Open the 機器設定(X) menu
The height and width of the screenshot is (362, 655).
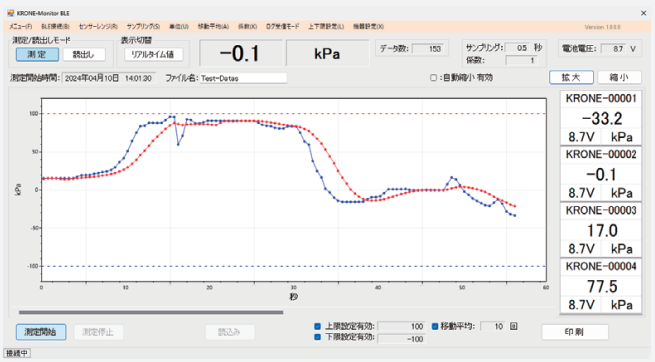(368, 26)
